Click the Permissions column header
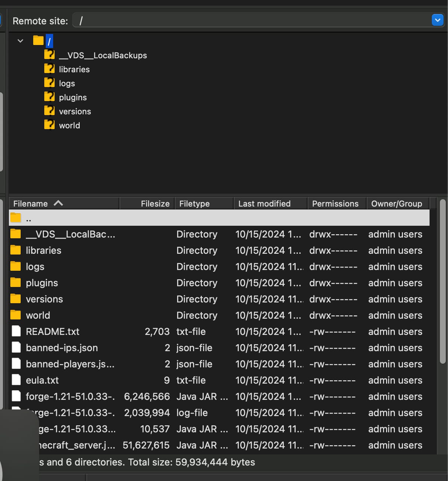Viewport: 448px width, 481px height. 335,204
